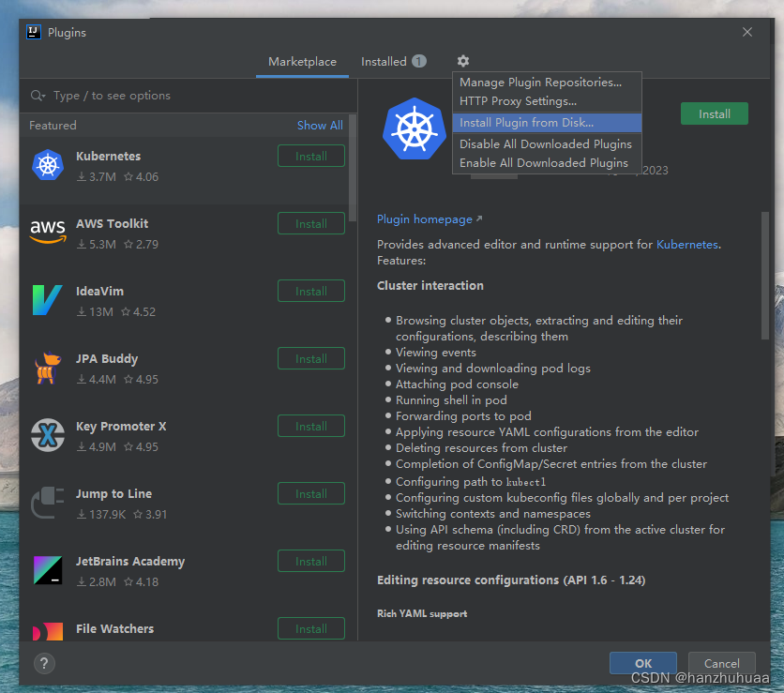The height and width of the screenshot is (693, 784).
Task: Open help via question mark button
Action: pyautogui.click(x=44, y=664)
